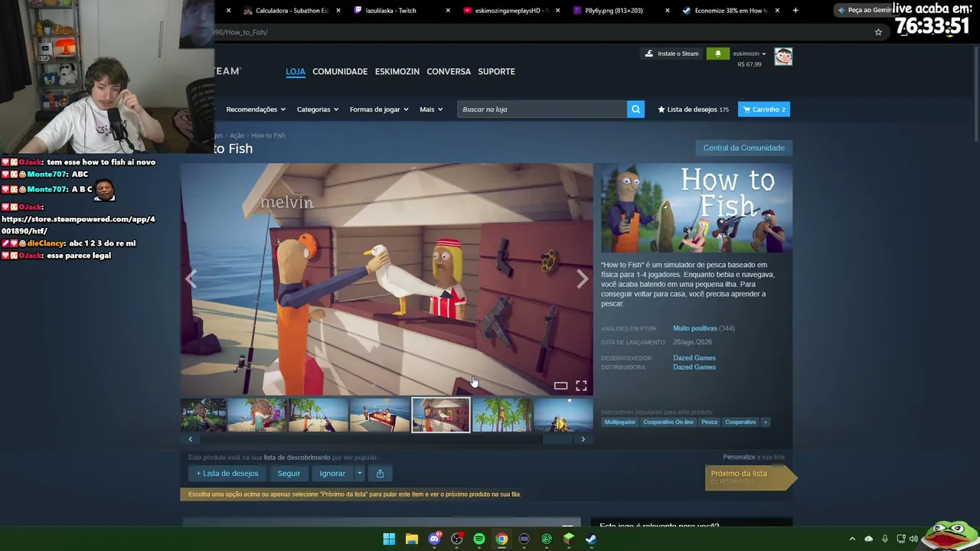Select the palm trees screenshot thumbnail
Screen dimensions: 980x551
click(501, 416)
